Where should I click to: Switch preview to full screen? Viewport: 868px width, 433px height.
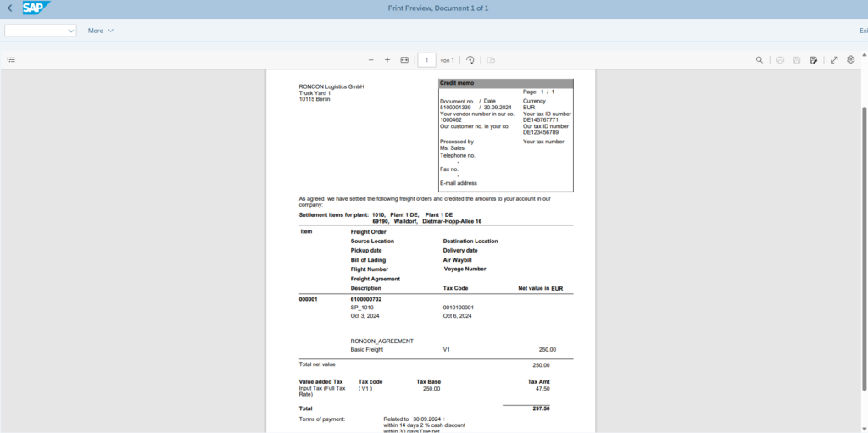tap(834, 60)
